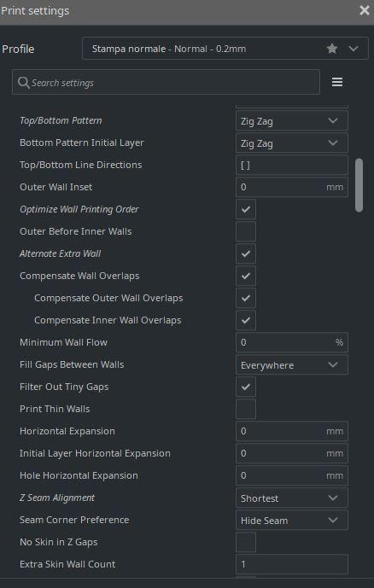Toggle Compensate Outer Wall Overlaps checkbox

click(246, 298)
